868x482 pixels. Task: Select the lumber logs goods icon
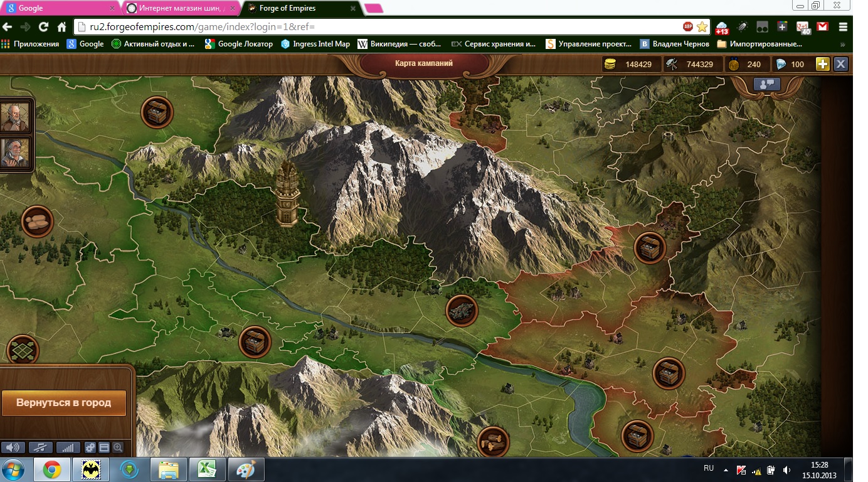click(494, 441)
